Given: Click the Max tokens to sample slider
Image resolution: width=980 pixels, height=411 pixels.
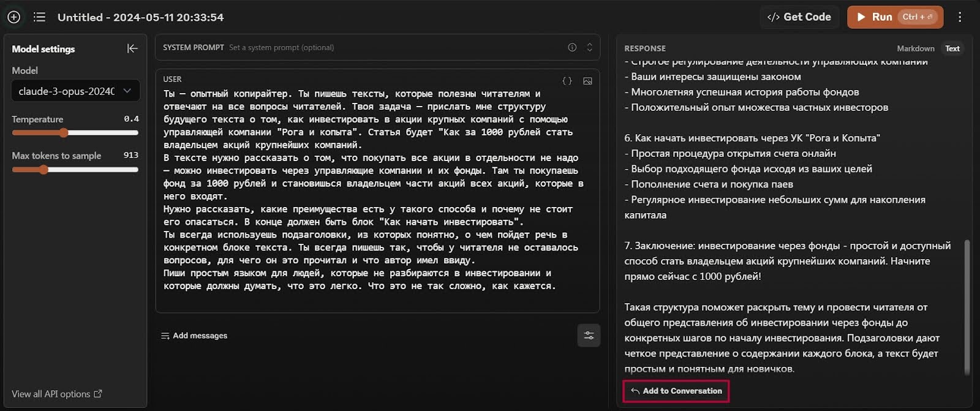Looking at the screenshot, I should pos(75,170).
